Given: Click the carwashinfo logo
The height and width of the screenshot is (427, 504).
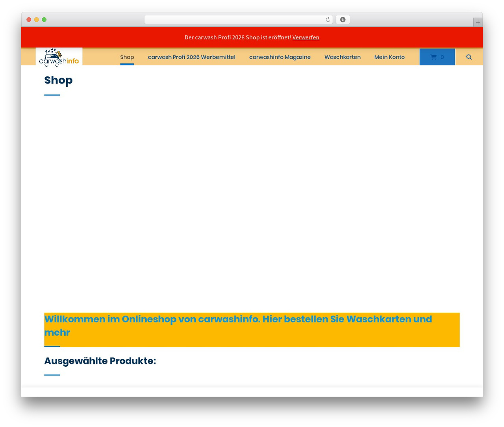Looking at the screenshot, I should point(59,57).
